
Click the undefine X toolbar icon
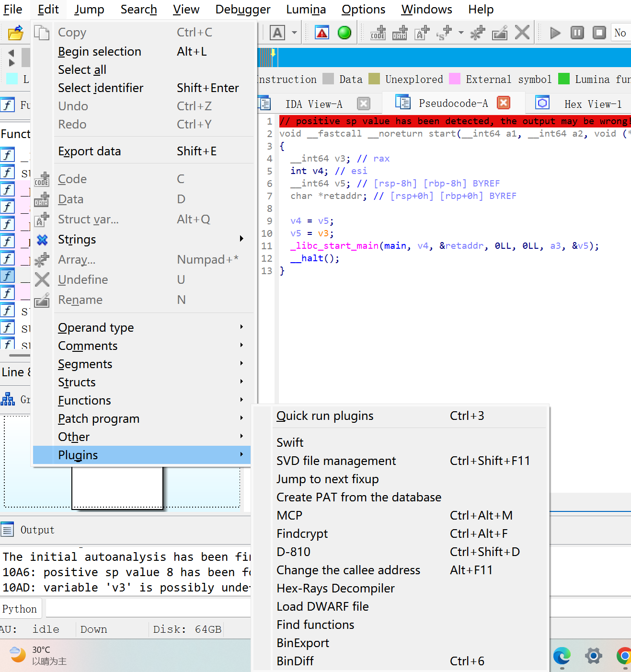pyautogui.click(x=522, y=33)
